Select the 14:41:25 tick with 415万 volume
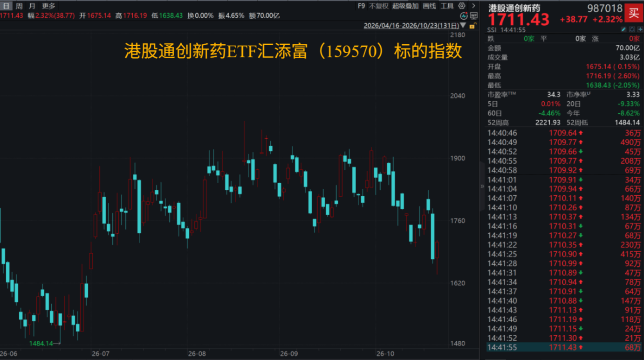Screen dimensions: 644x360 pyautogui.click(x=564, y=254)
